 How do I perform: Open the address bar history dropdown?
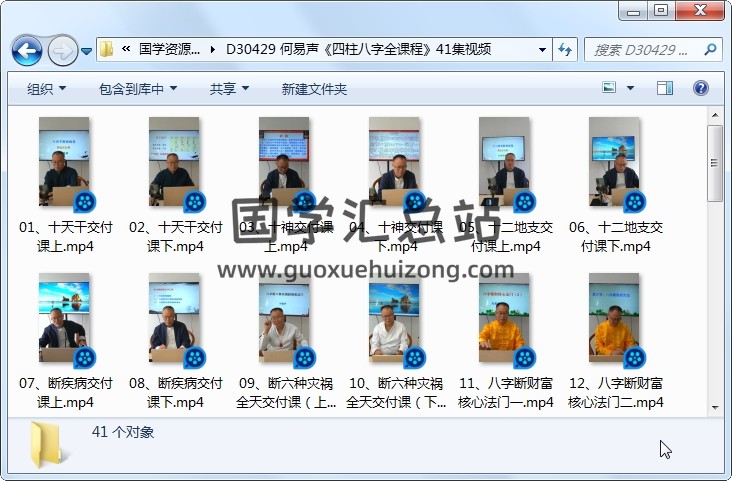542,50
